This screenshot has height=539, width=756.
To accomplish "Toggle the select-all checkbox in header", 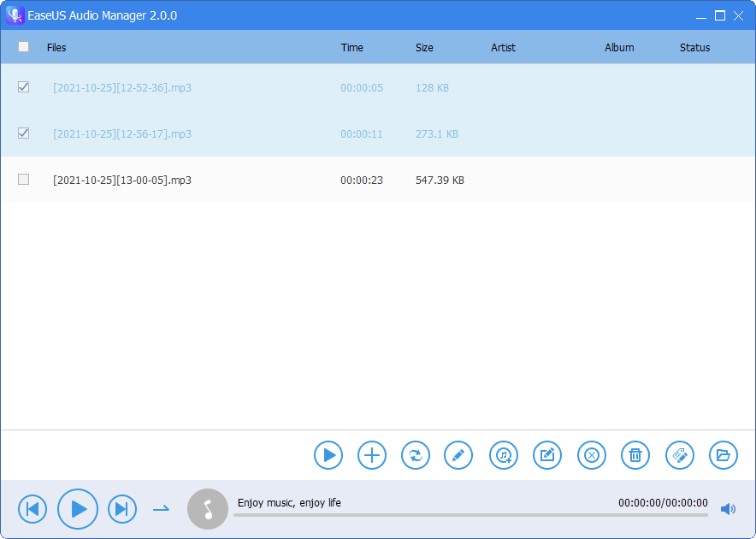I will pos(24,48).
